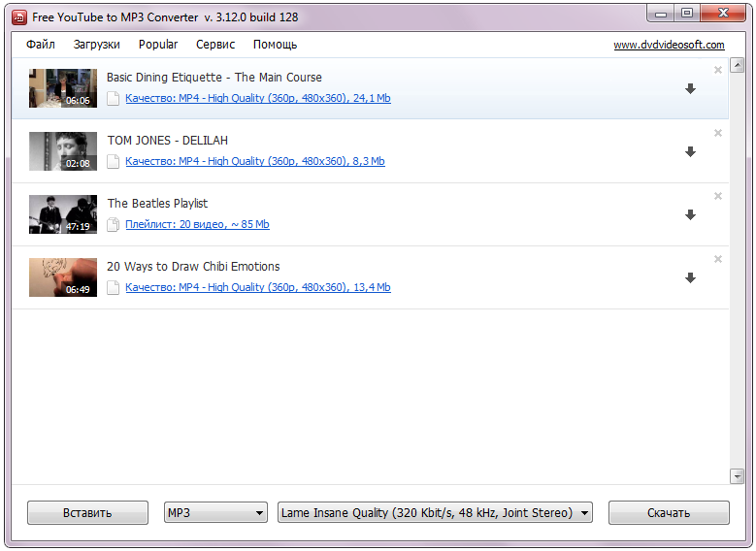Open the Загрузки menu
Screen dimensions: 756x551
96,45
